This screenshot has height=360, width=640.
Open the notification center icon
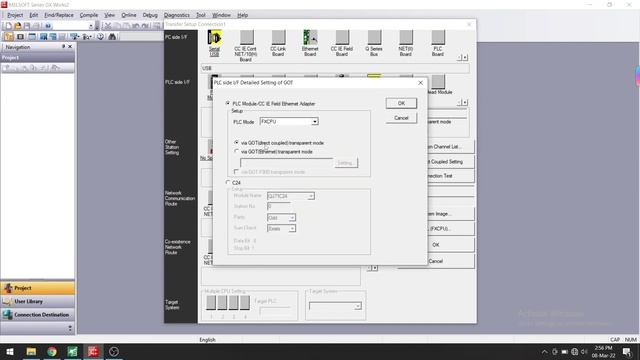(627, 351)
